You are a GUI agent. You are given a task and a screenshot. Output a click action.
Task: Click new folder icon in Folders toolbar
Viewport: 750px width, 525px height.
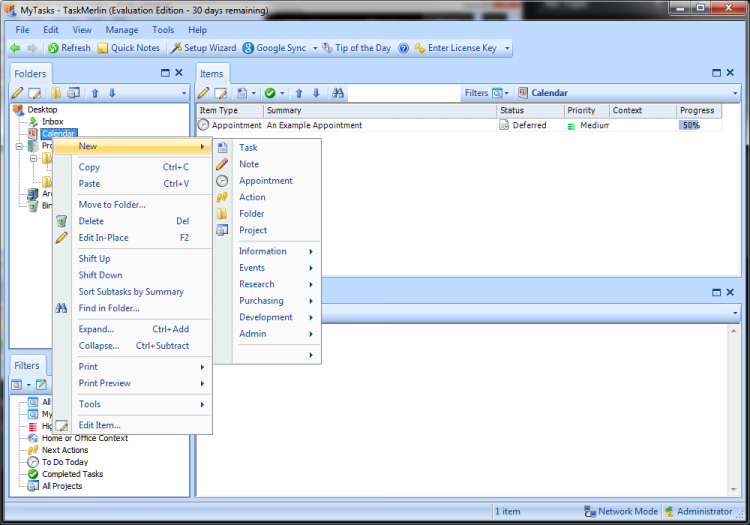pyautogui.click(x=56, y=93)
